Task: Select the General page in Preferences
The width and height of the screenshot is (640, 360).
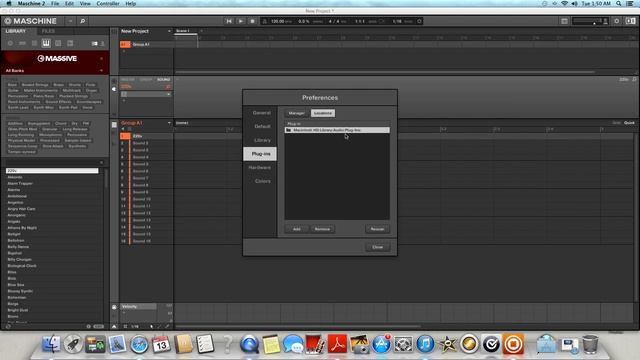Action: point(261,113)
